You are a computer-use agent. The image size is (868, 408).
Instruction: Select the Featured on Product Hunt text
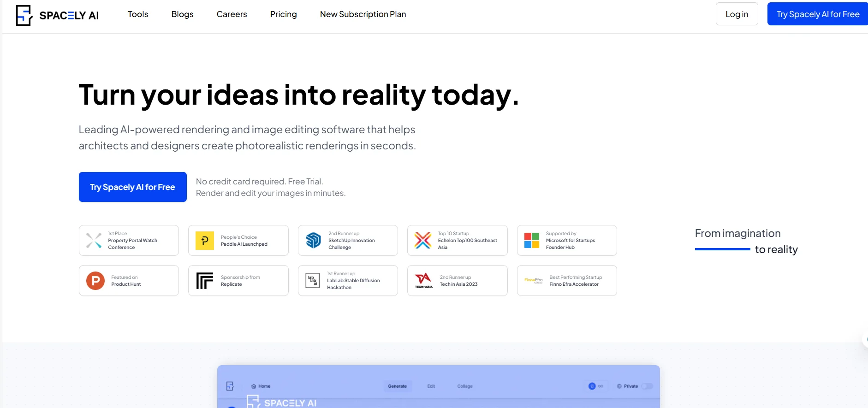pos(126,281)
